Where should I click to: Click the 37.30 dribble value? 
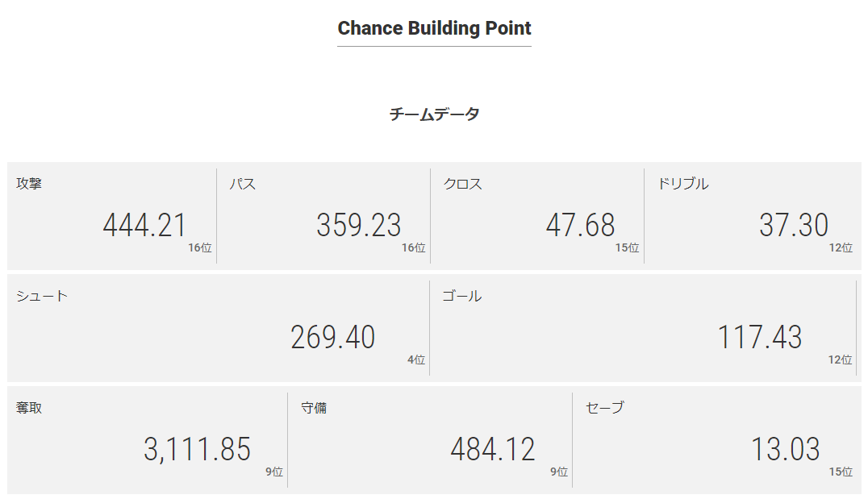[x=794, y=225]
